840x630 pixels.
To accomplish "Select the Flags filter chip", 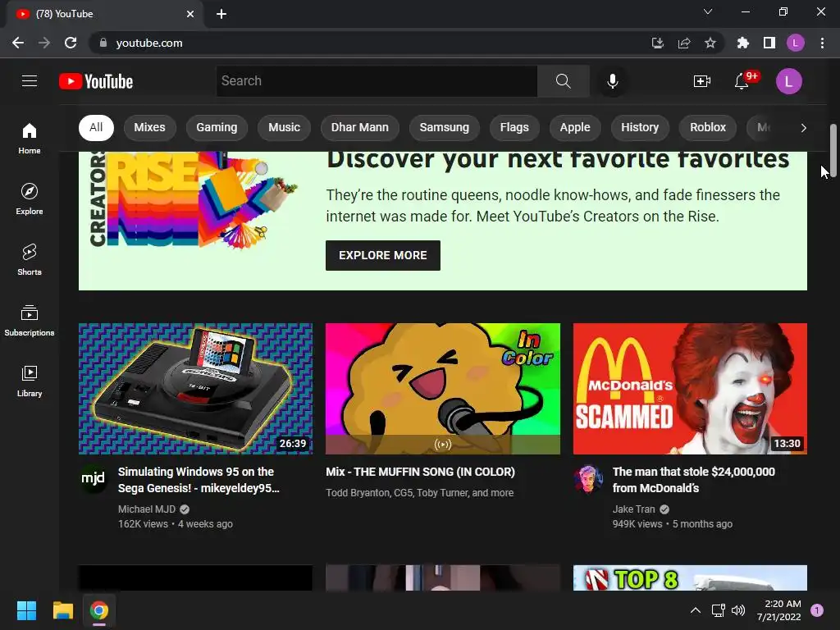I will (x=514, y=127).
